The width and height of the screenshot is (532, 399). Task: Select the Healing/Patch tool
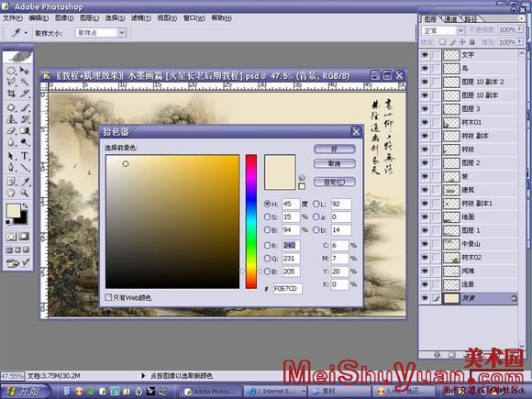coord(11,108)
